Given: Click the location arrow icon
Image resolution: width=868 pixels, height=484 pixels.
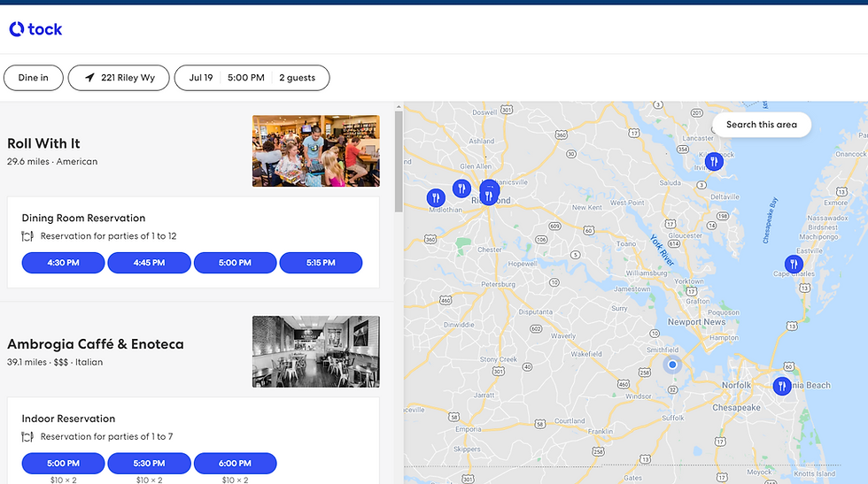Looking at the screenshot, I should click(89, 78).
